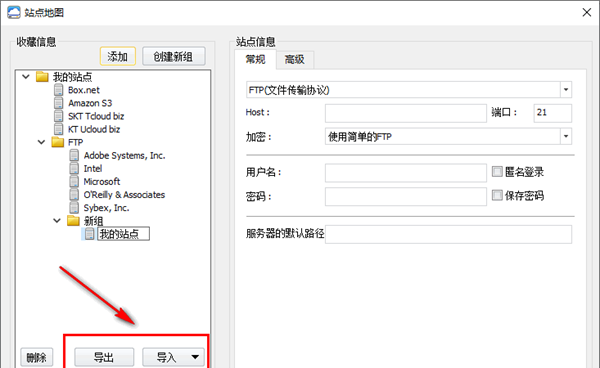Select the Amazon S3 site entry
The image size is (600, 368).
point(90,103)
